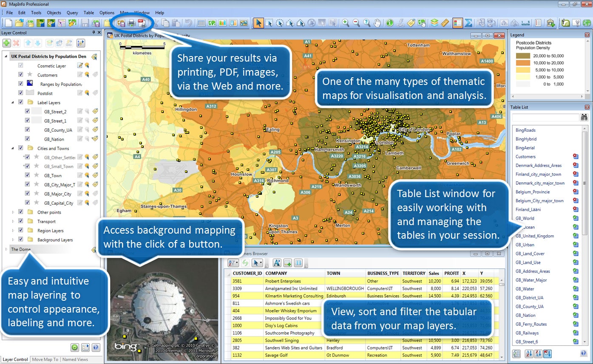
Task: Click the Table List search input field
Action: pyautogui.click(x=545, y=117)
